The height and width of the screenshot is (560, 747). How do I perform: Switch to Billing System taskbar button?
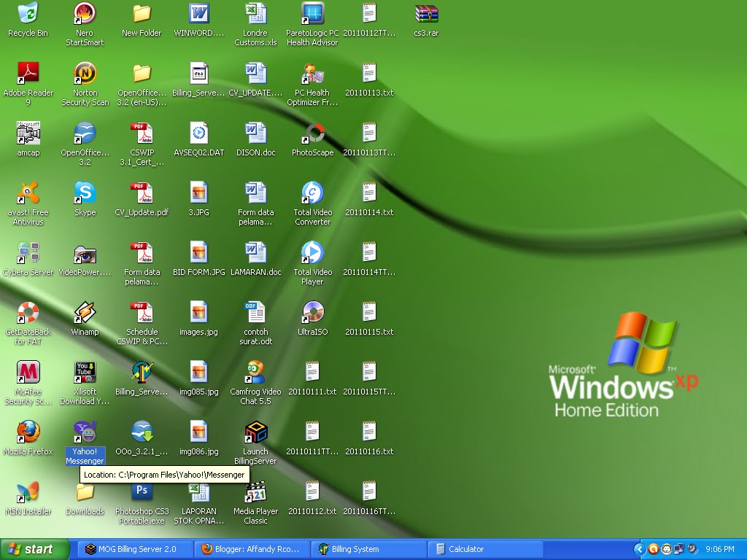(x=369, y=549)
